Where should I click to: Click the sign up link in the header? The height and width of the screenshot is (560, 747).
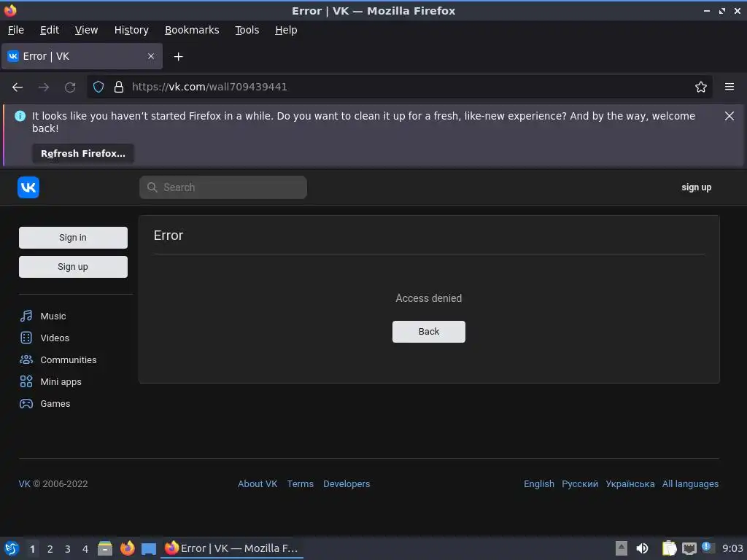[x=696, y=187]
